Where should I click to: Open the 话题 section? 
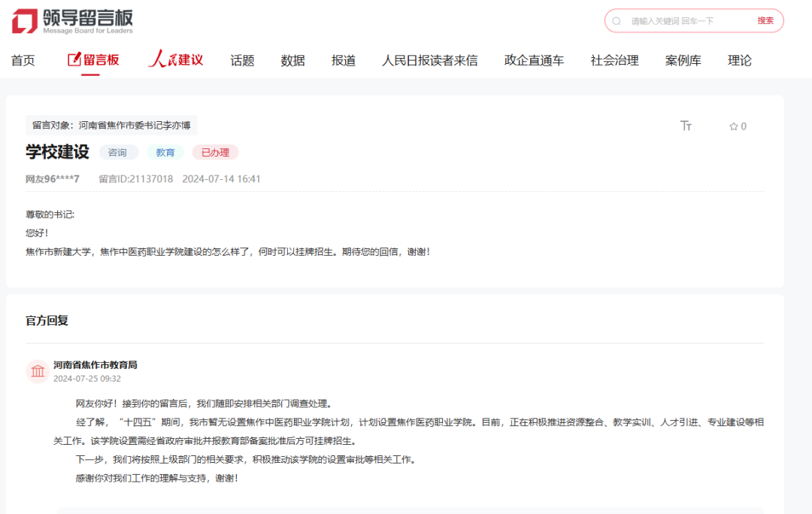click(x=241, y=60)
